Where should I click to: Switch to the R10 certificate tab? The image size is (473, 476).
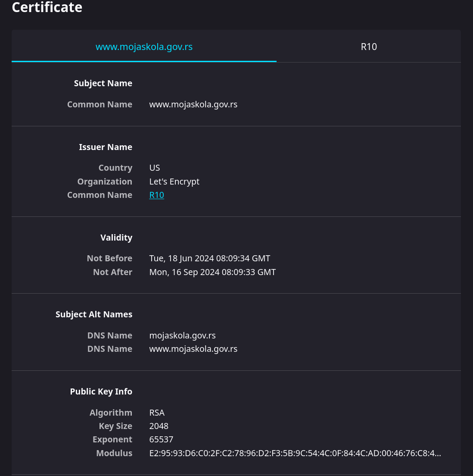[369, 47]
